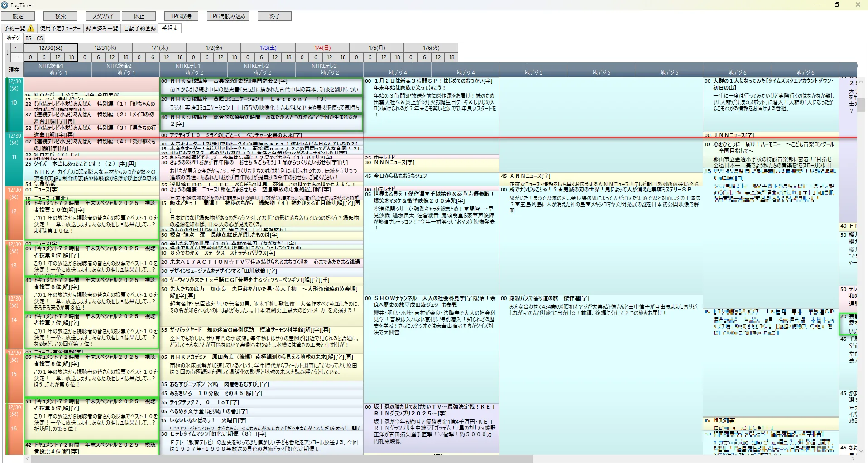Select the CS broadcast tab
This screenshot has height=463, width=868.
pos(40,38)
